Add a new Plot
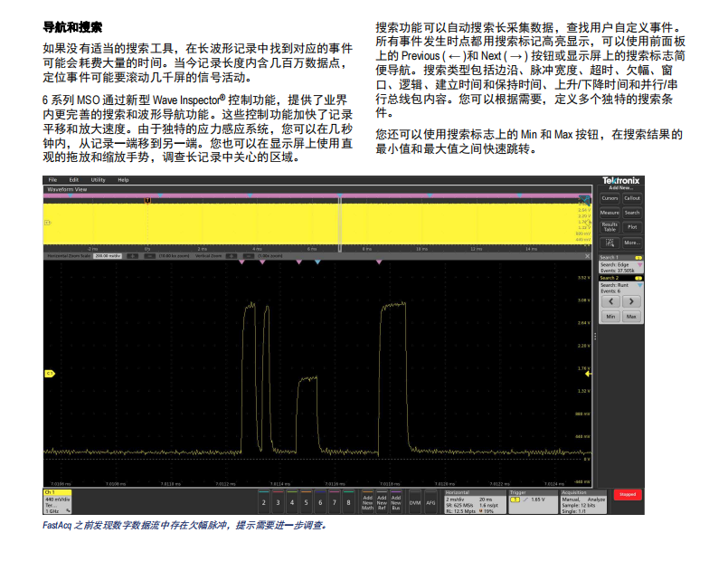Screen dimensions: 728x571 632,227
